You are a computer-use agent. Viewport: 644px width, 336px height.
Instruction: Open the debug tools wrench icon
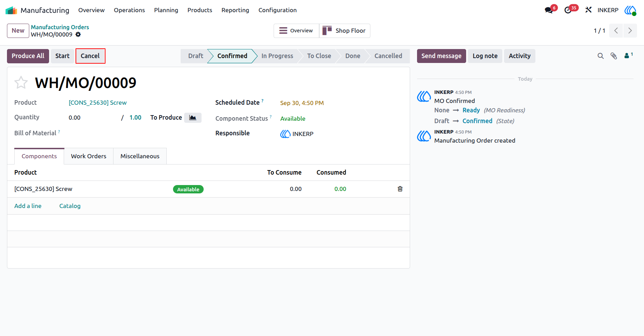click(x=588, y=10)
